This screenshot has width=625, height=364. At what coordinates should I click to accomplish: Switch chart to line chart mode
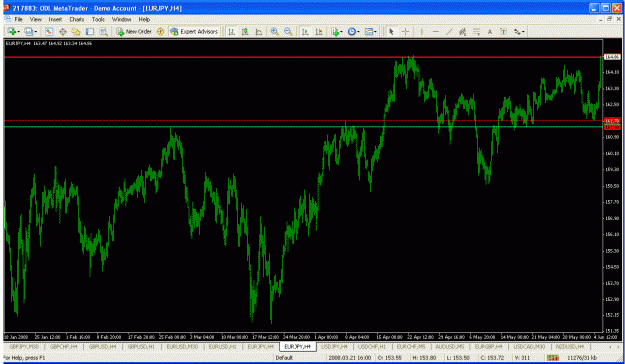(259, 31)
